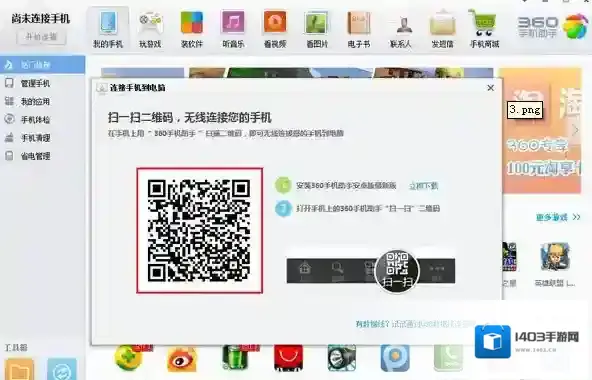The height and width of the screenshot is (380, 592).
Task: Open the 手机商城 shopping cart icon
Action: pyautogui.click(x=484, y=23)
